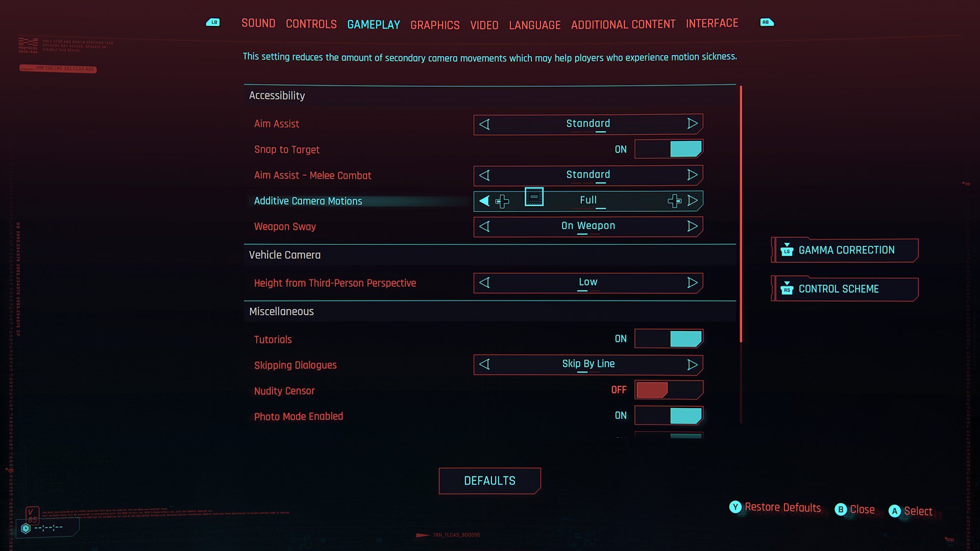
Task: Click the left arrow on Additive Camera Motions
Action: tap(483, 201)
